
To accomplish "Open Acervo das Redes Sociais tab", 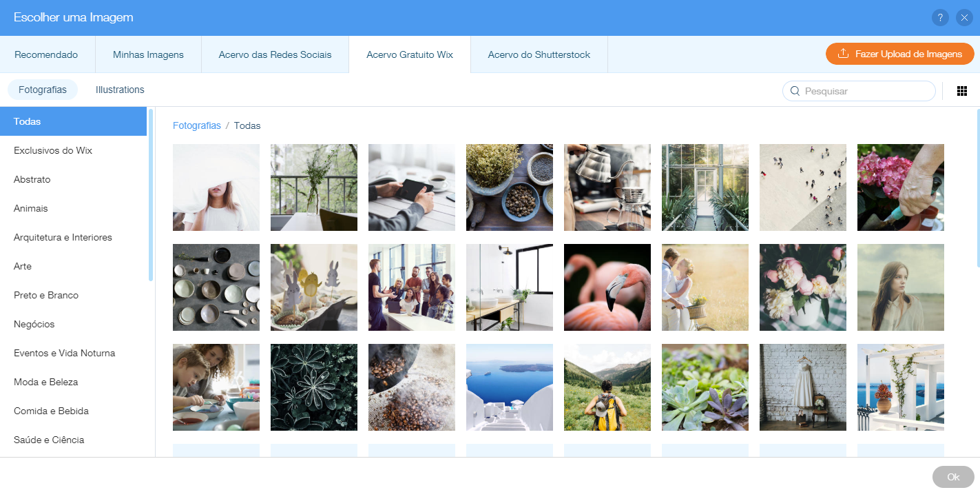I will tap(275, 54).
